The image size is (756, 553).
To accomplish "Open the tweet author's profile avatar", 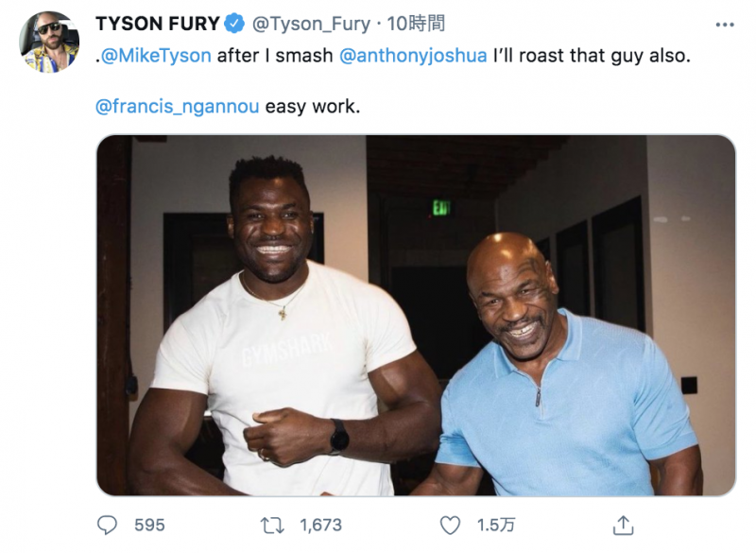I will [49, 42].
